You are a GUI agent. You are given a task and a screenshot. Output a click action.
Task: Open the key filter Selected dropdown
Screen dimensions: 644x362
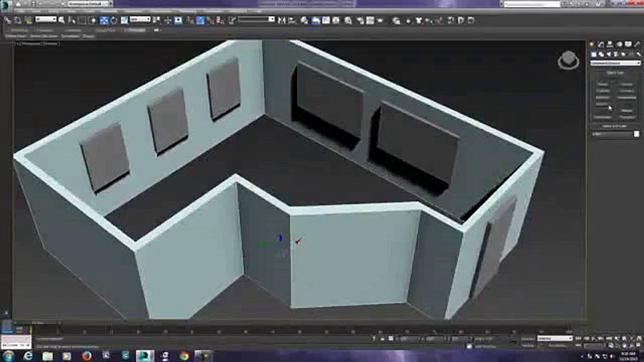click(554, 338)
